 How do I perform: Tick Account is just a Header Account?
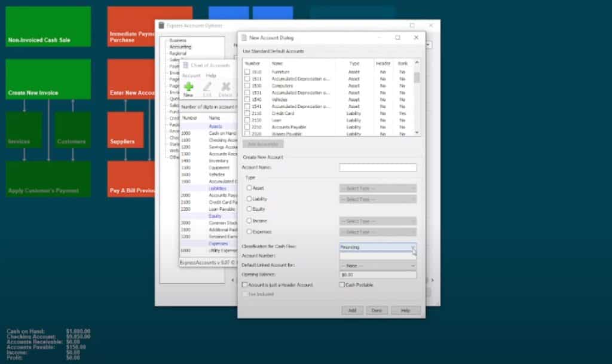point(244,285)
